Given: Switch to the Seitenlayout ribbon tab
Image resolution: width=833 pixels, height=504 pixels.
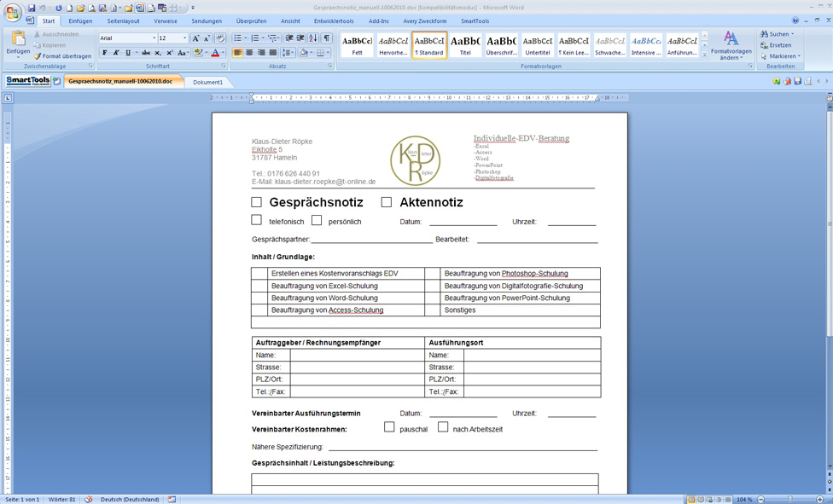Looking at the screenshot, I should click(x=123, y=21).
